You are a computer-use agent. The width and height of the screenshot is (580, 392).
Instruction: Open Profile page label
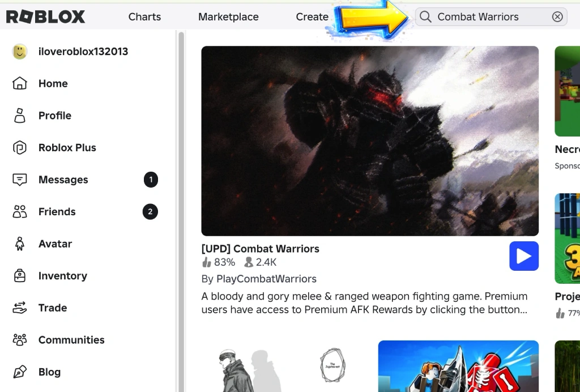click(x=55, y=116)
